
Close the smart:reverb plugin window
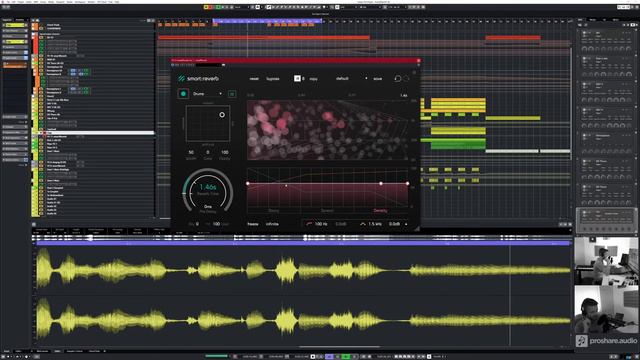tap(418, 61)
